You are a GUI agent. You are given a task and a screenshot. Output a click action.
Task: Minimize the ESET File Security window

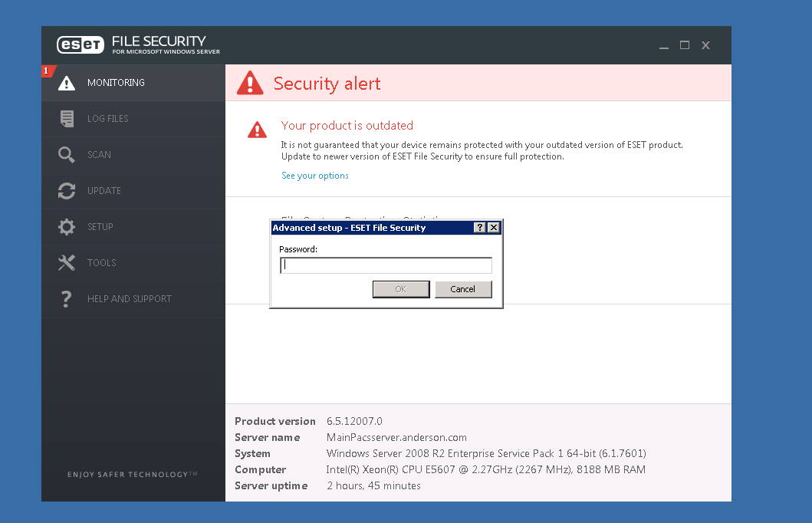tap(664, 45)
